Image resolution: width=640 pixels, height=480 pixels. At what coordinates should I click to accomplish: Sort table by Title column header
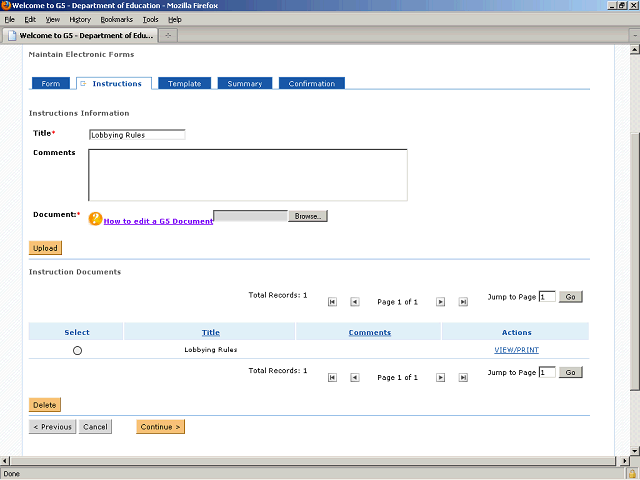[211, 332]
